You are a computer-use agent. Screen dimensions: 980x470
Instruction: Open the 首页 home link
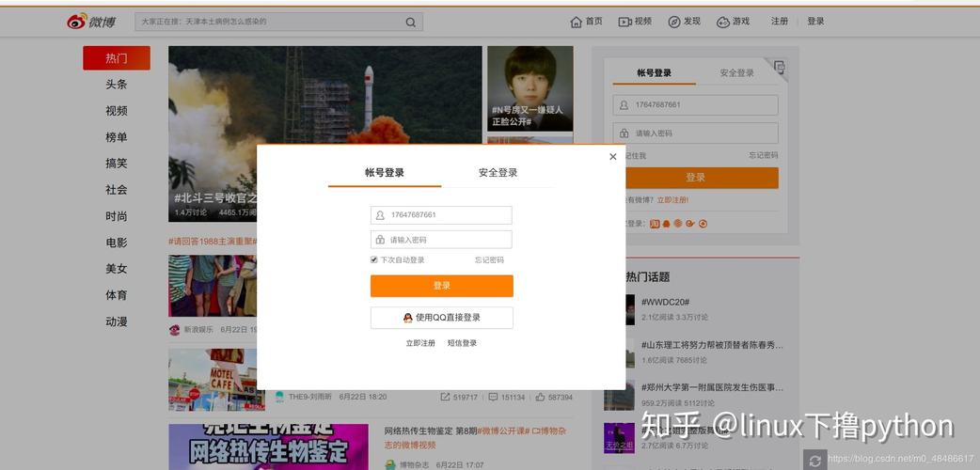586,22
